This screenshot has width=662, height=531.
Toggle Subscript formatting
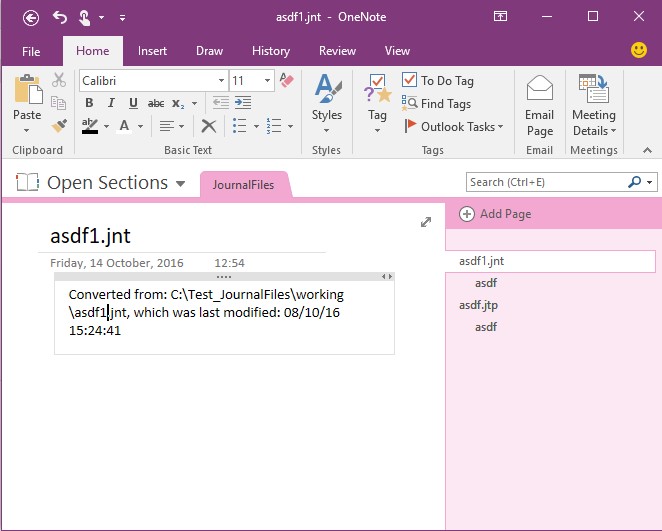(x=178, y=103)
